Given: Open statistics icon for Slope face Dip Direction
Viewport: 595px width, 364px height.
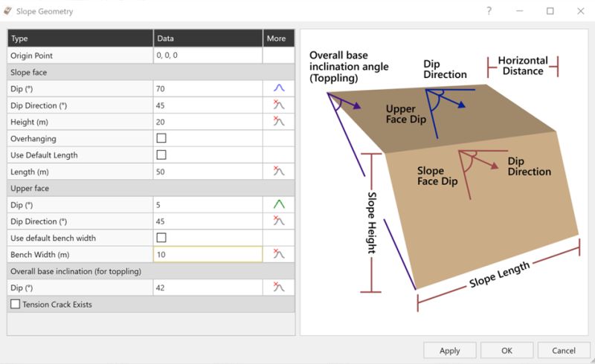Looking at the screenshot, I should [279, 105].
